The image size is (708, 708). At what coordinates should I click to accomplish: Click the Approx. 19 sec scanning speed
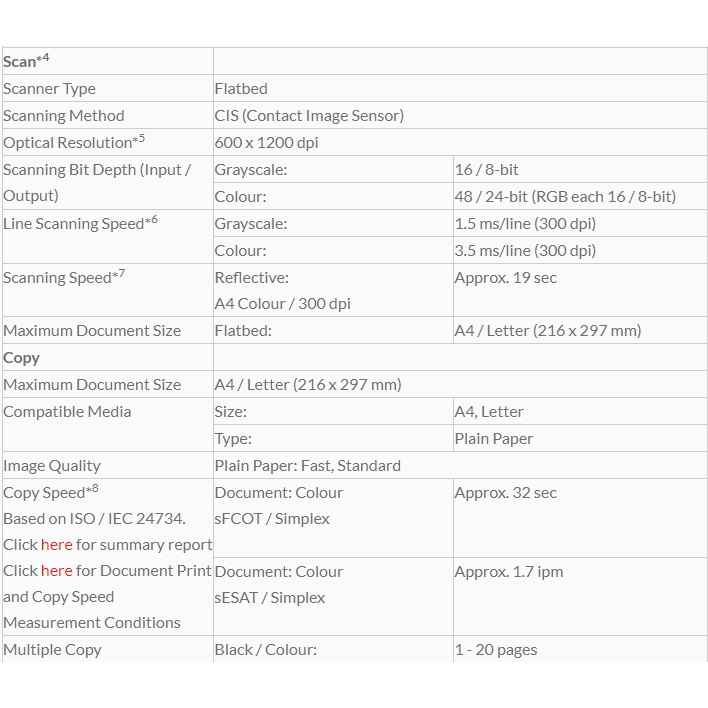[505, 278]
